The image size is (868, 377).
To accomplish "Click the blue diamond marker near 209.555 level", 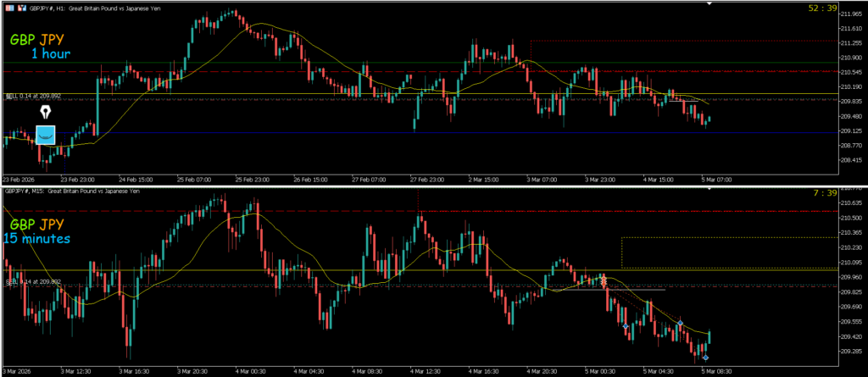I will tap(680, 324).
